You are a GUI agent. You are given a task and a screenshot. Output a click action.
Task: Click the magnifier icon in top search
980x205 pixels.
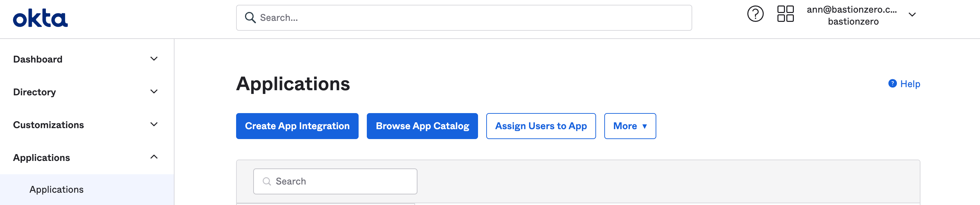(x=250, y=18)
